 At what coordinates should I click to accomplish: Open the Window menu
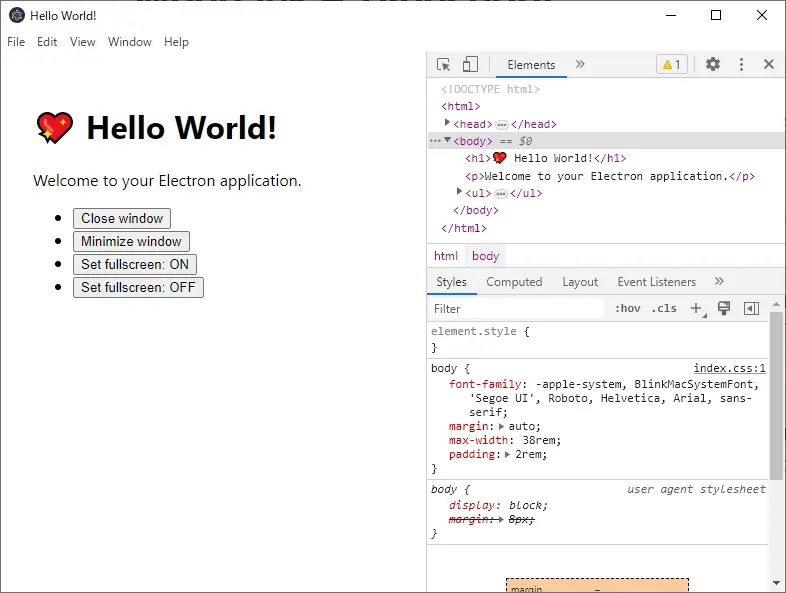130,42
